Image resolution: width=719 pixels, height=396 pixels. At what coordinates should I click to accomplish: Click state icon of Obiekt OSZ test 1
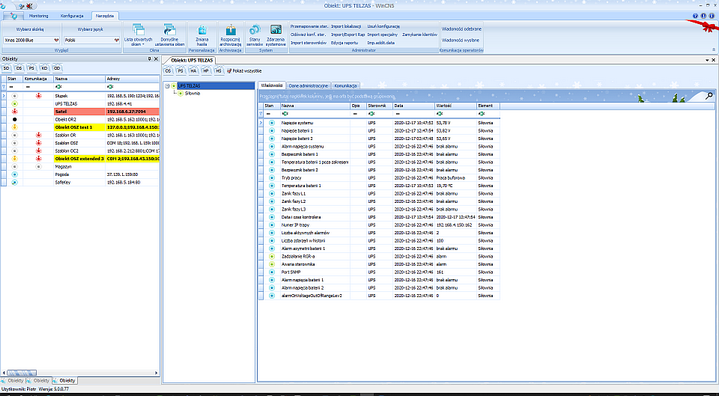pyautogui.click(x=14, y=127)
